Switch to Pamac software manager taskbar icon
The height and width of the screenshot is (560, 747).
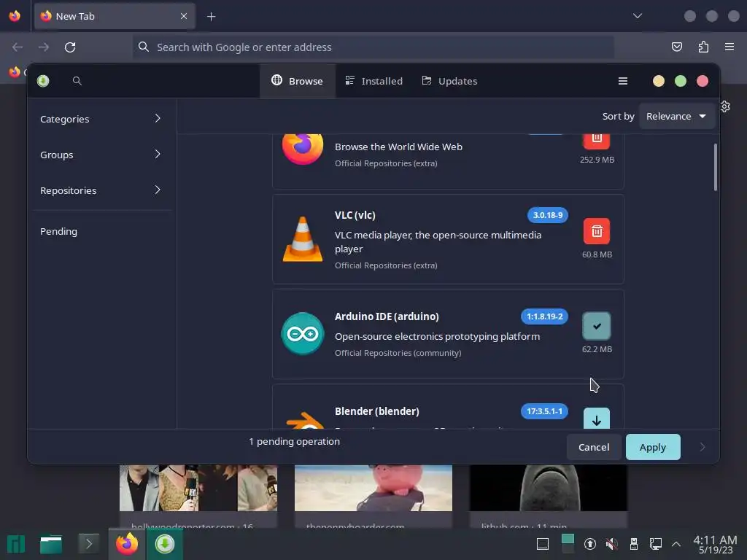(165, 544)
